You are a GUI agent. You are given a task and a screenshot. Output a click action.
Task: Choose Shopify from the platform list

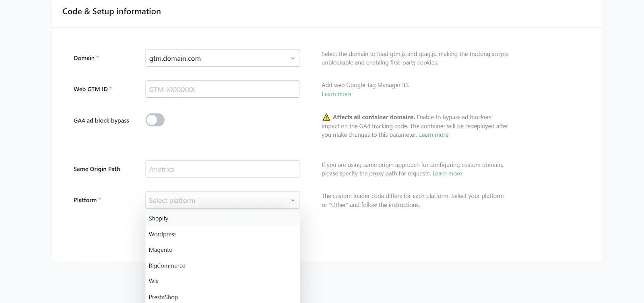click(x=223, y=218)
